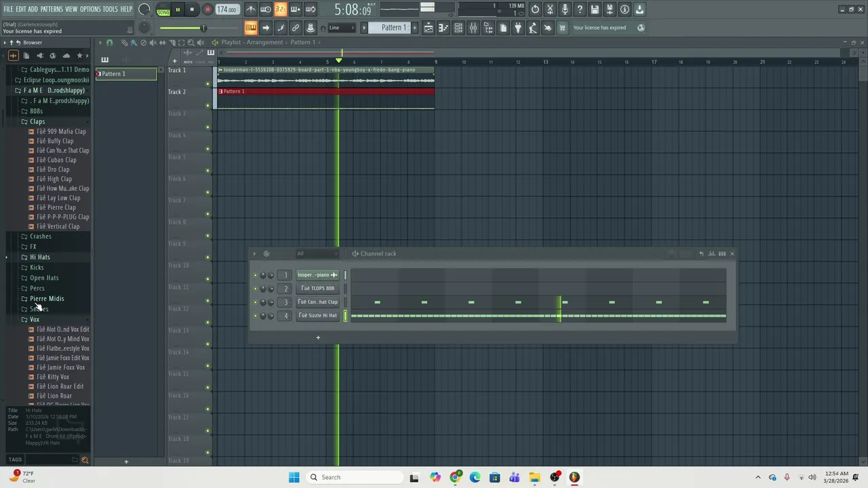Mute channel 4 Sizzle Hi Hat

click(255, 316)
